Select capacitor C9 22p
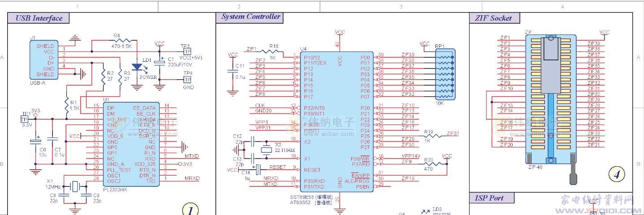 point(85,194)
